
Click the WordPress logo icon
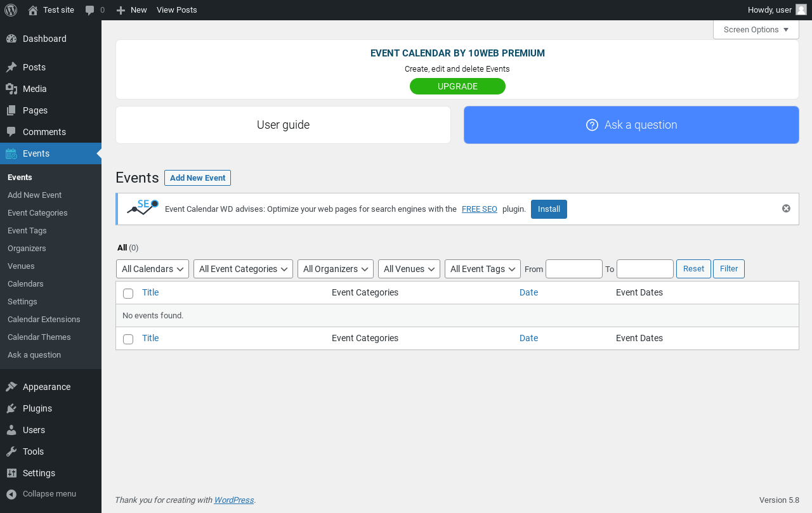coord(11,10)
